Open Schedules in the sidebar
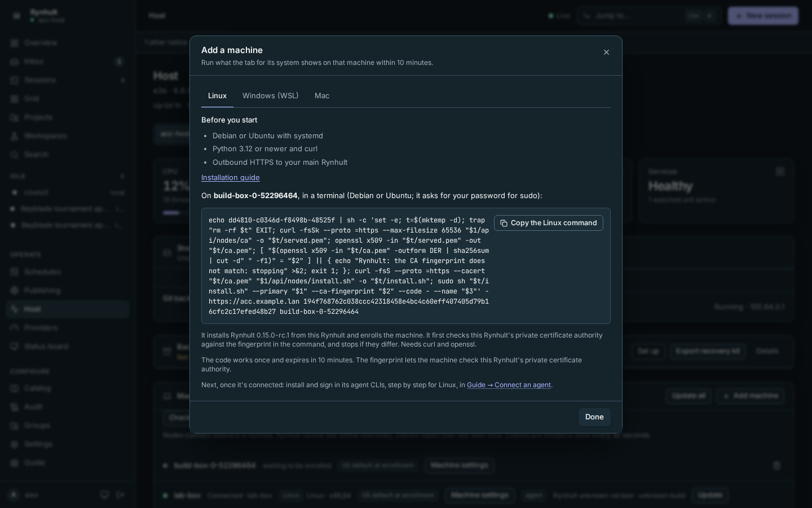 pyautogui.click(x=68, y=272)
